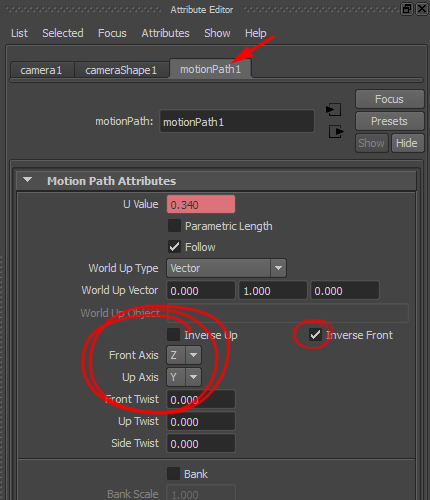The width and height of the screenshot is (430, 500).
Task: Open the List menu
Action: coord(19,33)
